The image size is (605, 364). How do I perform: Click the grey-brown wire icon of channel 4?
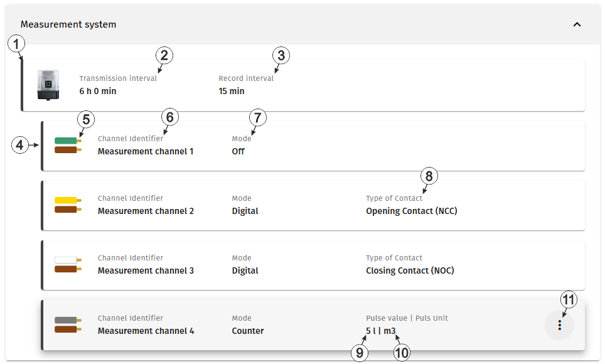tap(68, 324)
